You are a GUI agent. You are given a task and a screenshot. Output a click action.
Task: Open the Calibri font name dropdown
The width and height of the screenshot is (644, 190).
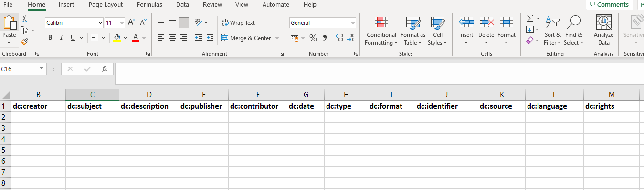coord(100,22)
